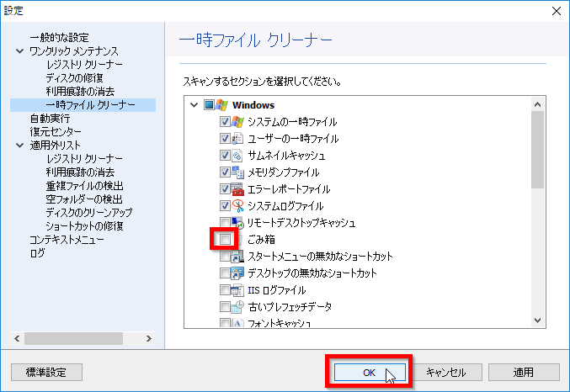Uncheck メモリダンプファイル checkbox
The image size is (570, 392).
[225, 172]
